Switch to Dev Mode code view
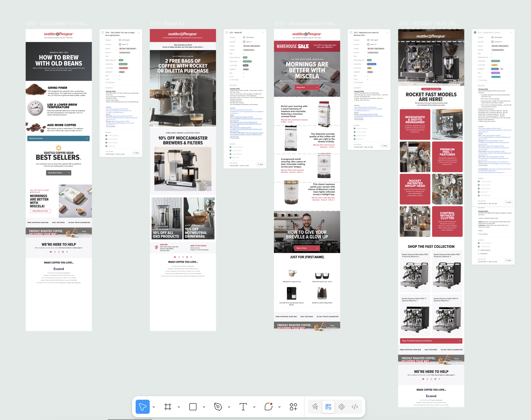Screen dimensions: 531x420 pos(355,407)
